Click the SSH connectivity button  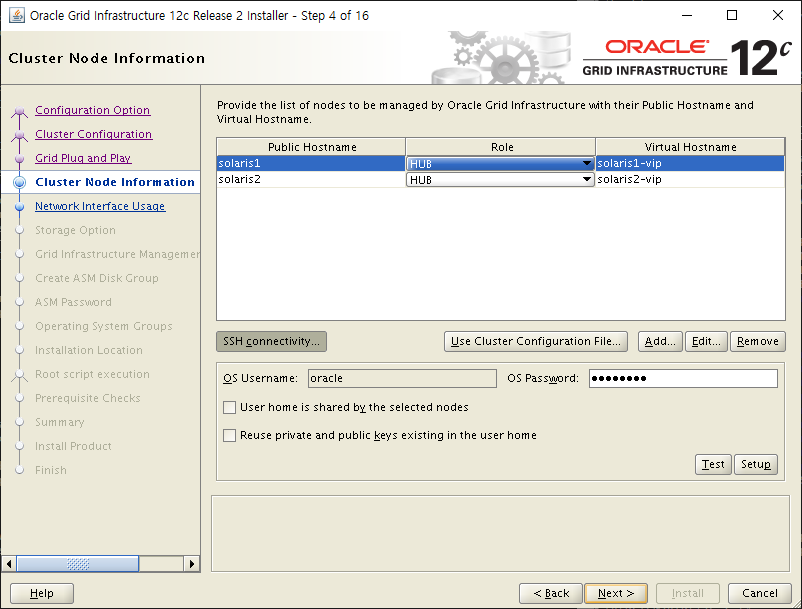272,342
